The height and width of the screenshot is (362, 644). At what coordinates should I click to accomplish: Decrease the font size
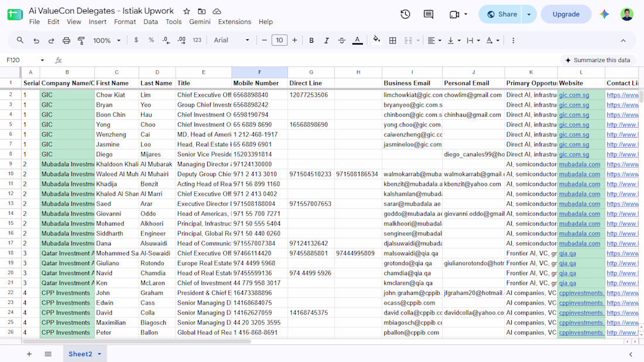[264, 40]
